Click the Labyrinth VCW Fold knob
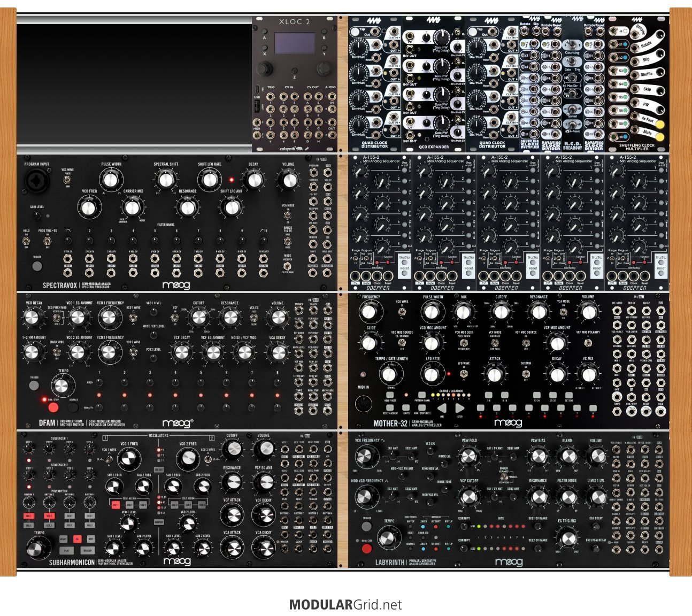Viewport: 692px width, 616px height. [468, 456]
